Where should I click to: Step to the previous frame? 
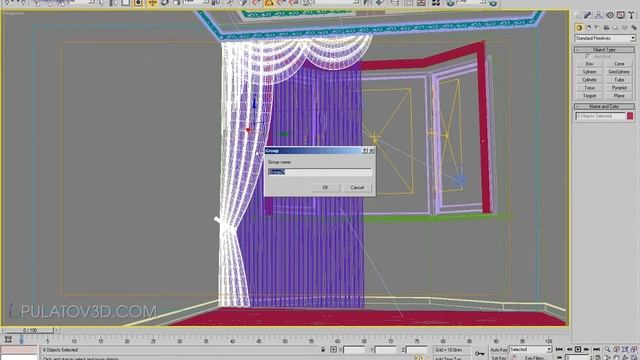coord(569,350)
